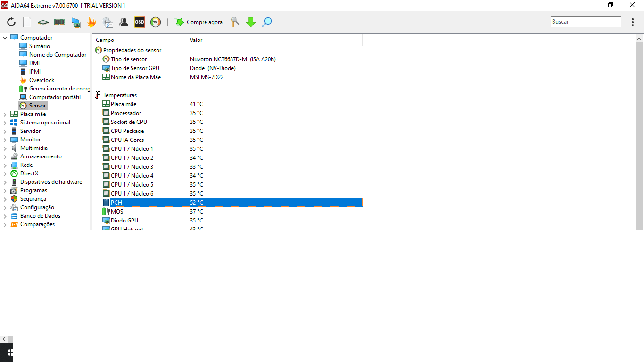Click the orange gauge toolbar icon

[156, 22]
